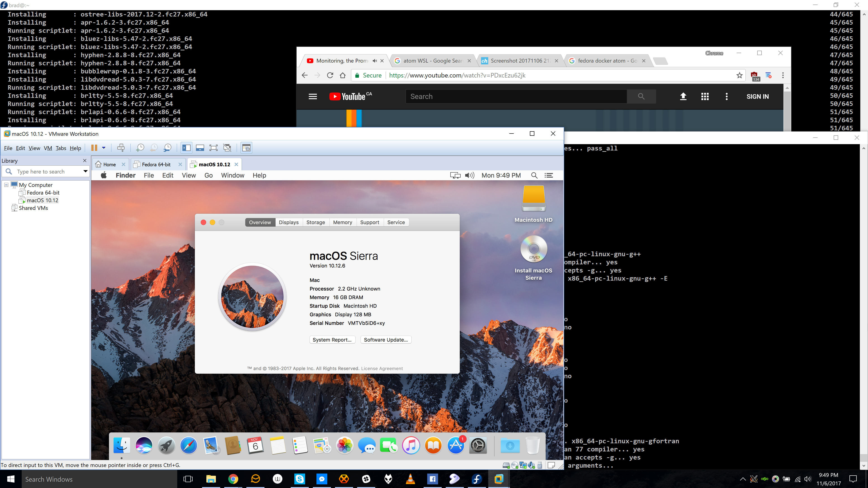Switch to the 'atom WSL - Google Search' tab
The width and height of the screenshot is (868, 488).
click(x=433, y=61)
